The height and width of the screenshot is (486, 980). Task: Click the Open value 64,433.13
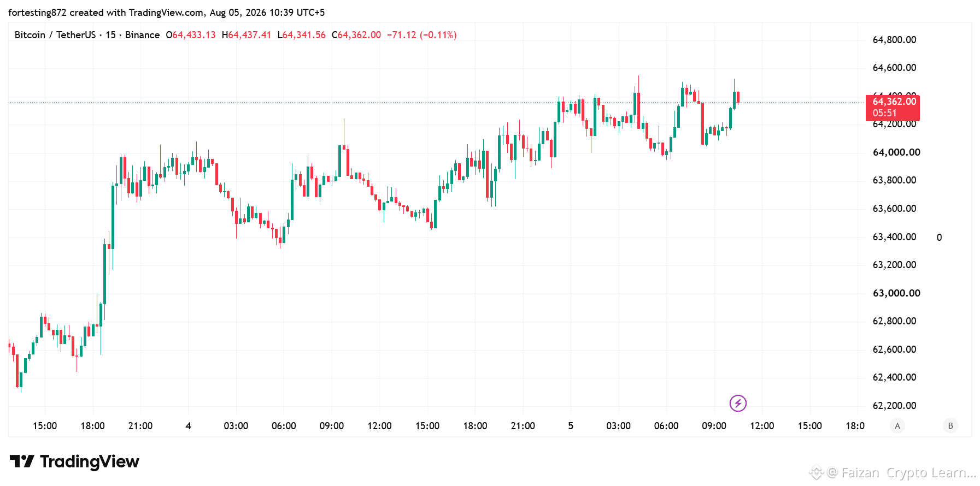click(x=194, y=35)
